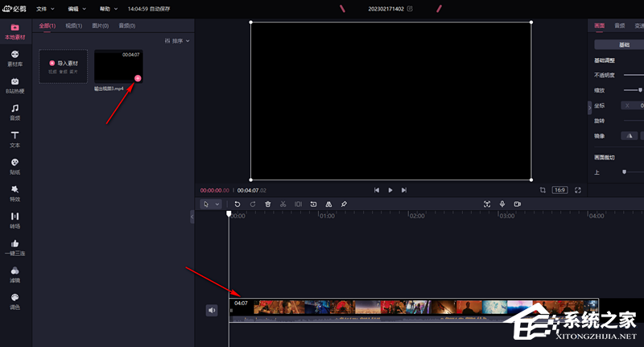Open the 音频 audio panel in sidebar
Image resolution: width=644 pixels, height=347 pixels.
14,112
